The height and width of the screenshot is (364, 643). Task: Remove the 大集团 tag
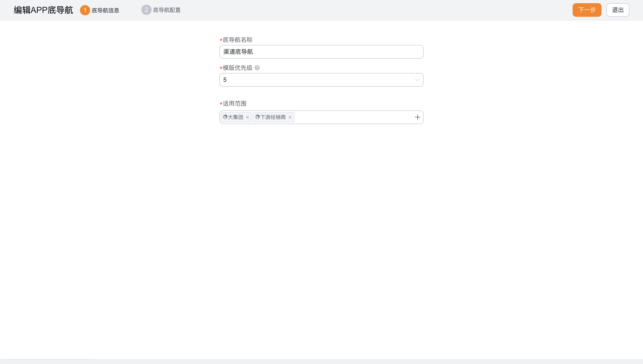(x=247, y=117)
